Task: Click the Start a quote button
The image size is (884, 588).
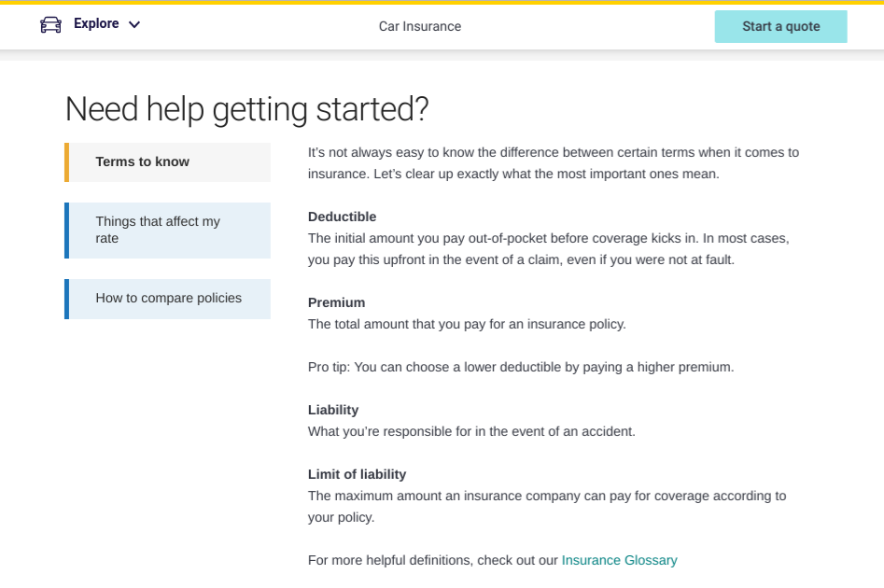Action: [780, 26]
